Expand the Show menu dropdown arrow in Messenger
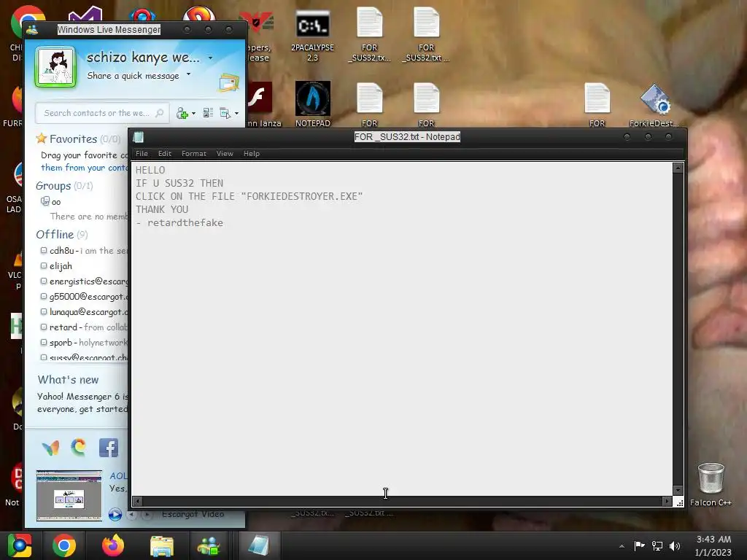The height and width of the screenshot is (560, 747). click(236, 113)
